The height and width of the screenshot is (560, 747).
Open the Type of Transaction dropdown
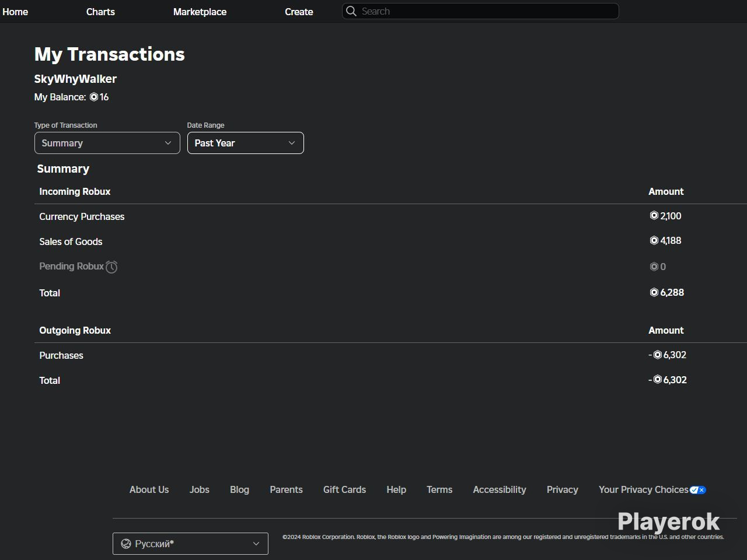pos(107,143)
